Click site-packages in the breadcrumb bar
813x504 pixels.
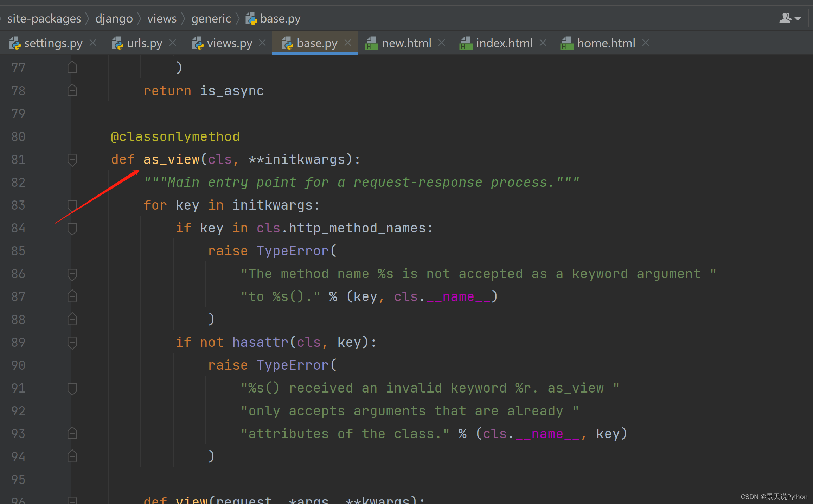coord(44,18)
